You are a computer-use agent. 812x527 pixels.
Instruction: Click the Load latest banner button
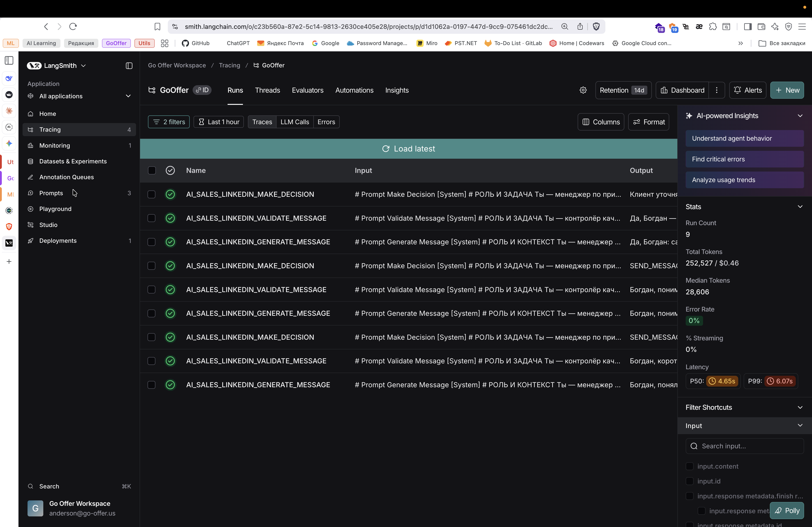click(408, 149)
